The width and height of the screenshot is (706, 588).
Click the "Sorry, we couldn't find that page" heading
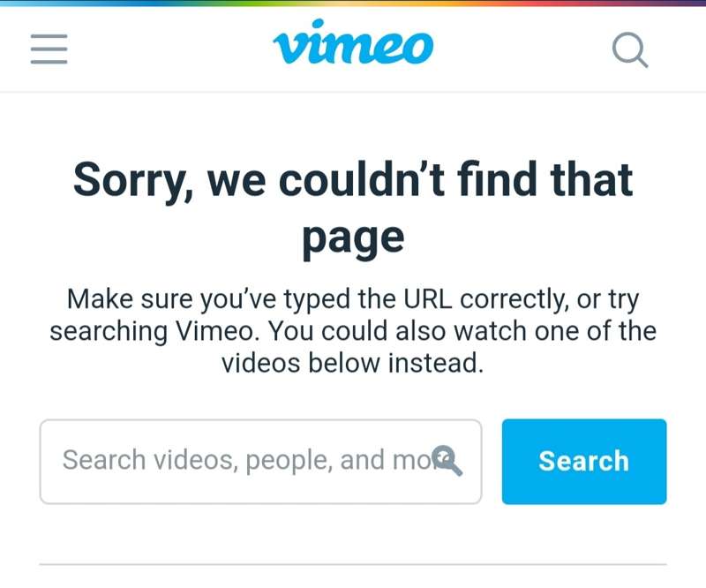click(x=353, y=208)
